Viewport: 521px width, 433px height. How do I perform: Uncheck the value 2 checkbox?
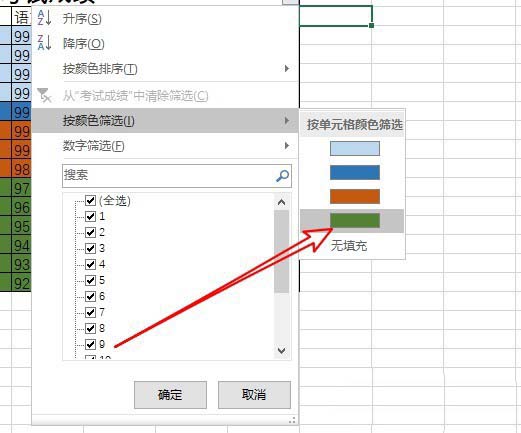coord(90,232)
